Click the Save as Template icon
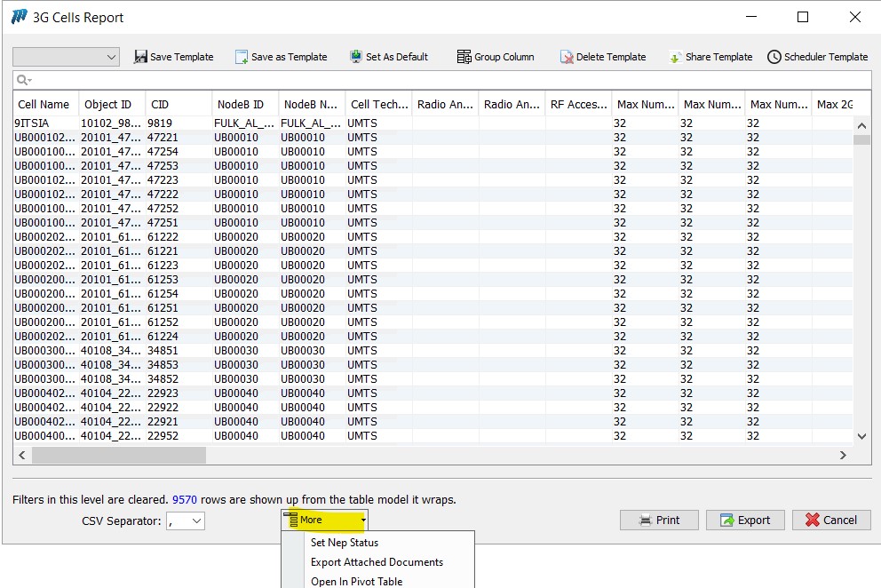The image size is (881, 588). (x=242, y=57)
